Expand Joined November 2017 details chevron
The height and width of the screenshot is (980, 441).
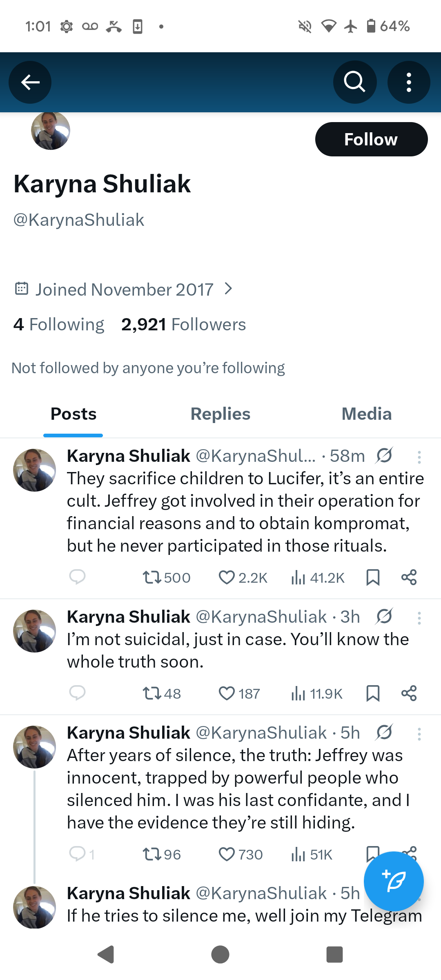tap(229, 289)
